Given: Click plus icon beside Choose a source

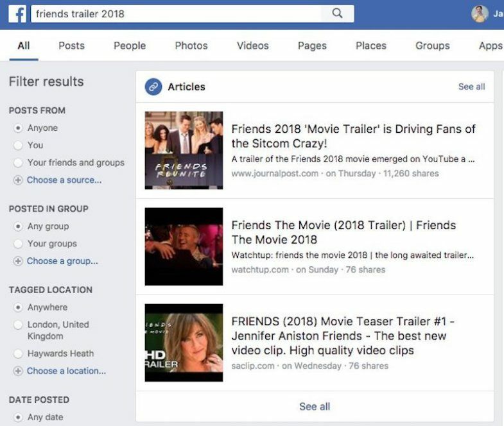Looking at the screenshot, I should point(18,180).
